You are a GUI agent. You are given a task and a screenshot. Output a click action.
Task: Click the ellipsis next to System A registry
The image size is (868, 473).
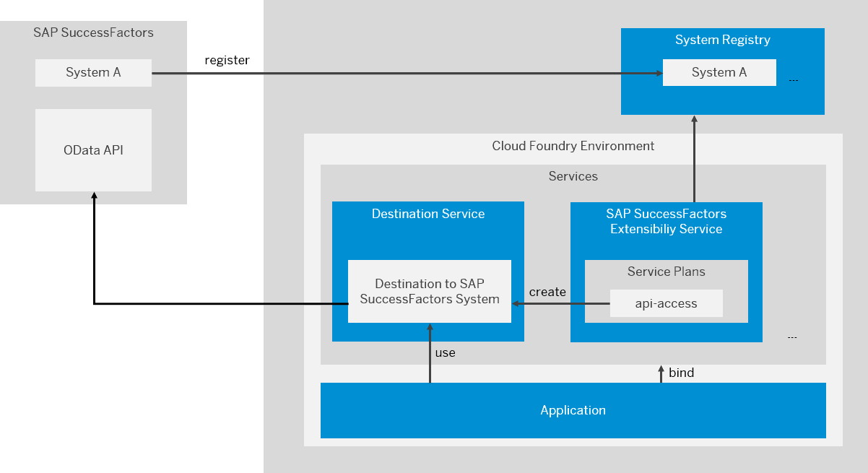pyautogui.click(x=793, y=79)
